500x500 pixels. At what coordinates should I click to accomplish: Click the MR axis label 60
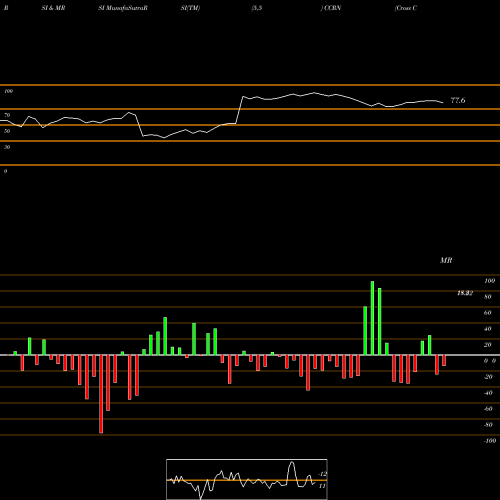488,313
